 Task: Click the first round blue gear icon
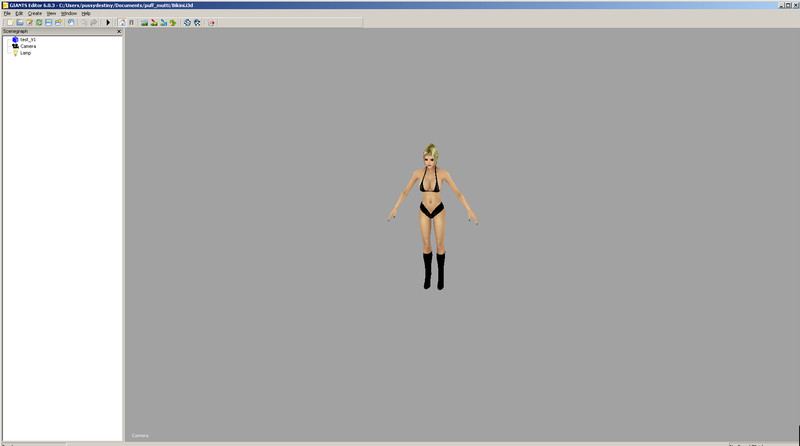coord(187,22)
